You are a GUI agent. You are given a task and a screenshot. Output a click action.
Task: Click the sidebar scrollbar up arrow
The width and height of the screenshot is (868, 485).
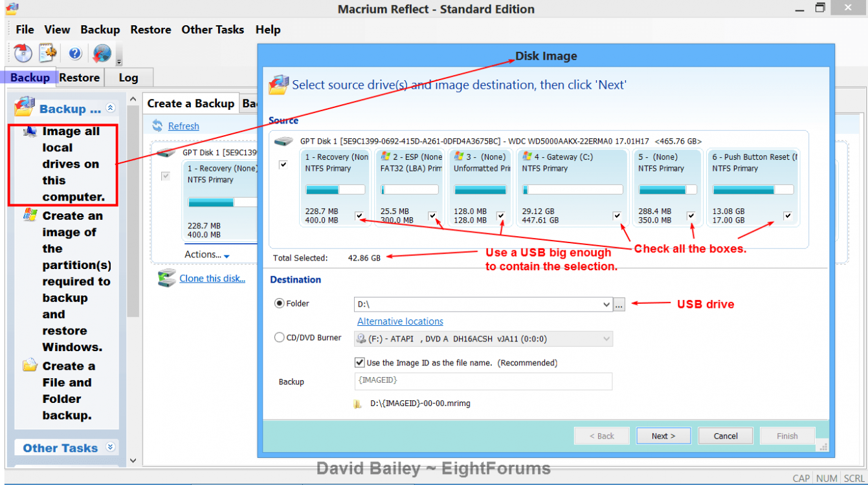[x=133, y=99]
